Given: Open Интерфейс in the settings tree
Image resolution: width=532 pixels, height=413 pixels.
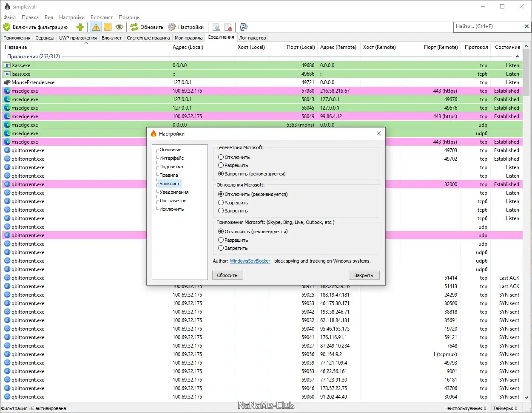Looking at the screenshot, I should 171,158.
